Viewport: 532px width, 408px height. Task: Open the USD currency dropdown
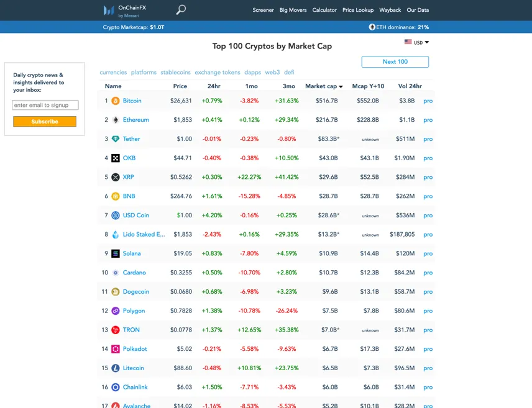tap(421, 42)
